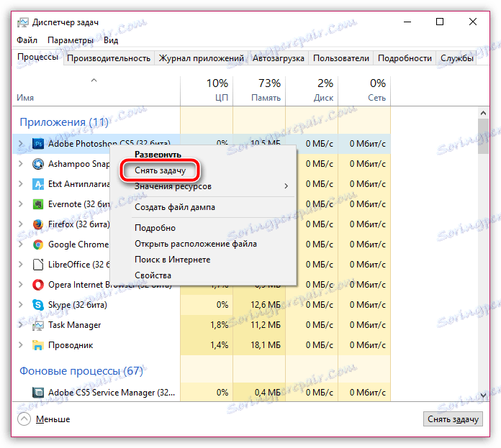Click the Google Chrome icon
The image size is (501, 448).
pos(38,244)
